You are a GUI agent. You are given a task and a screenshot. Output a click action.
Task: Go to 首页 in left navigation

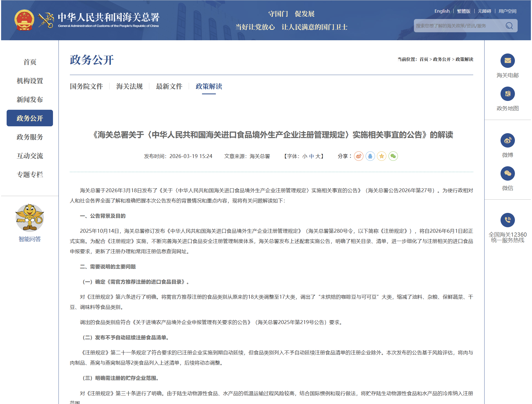[x=30, y=62]
